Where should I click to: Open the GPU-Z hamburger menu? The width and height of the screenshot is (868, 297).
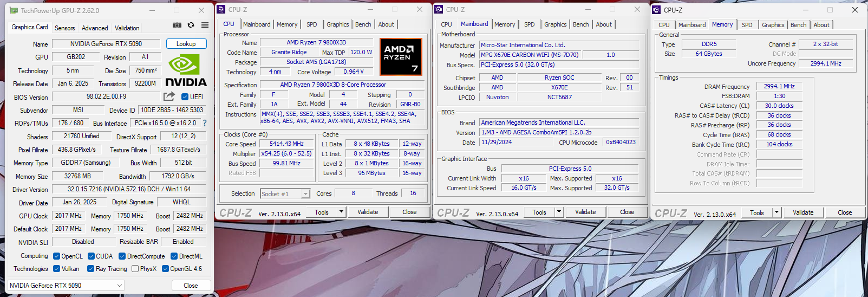(205, 25)
